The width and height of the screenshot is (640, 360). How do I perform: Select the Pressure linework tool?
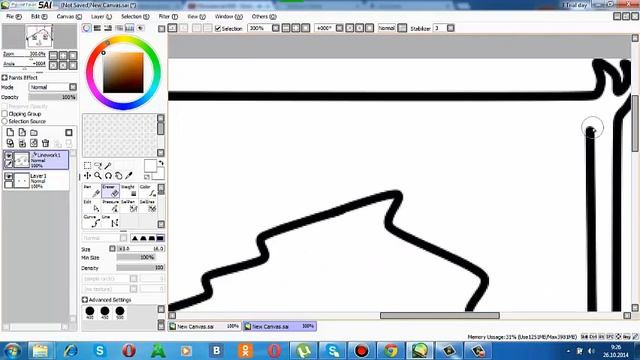coord(110,206)
